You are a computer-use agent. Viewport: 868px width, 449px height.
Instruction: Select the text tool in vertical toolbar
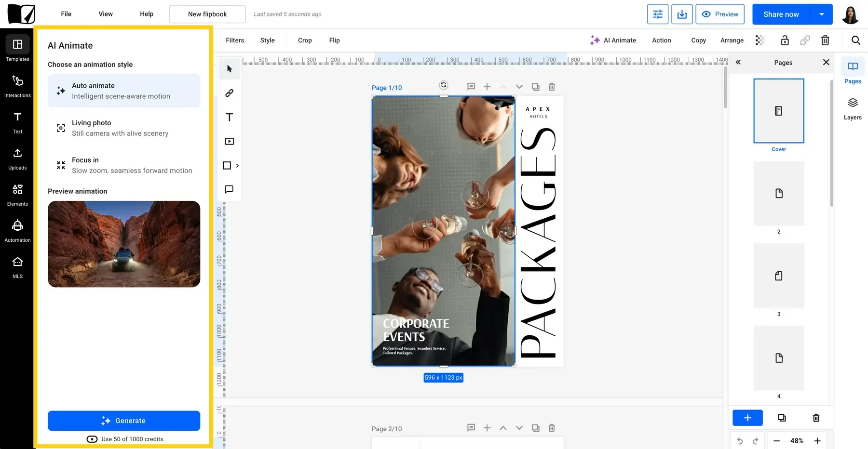(230, 117)
